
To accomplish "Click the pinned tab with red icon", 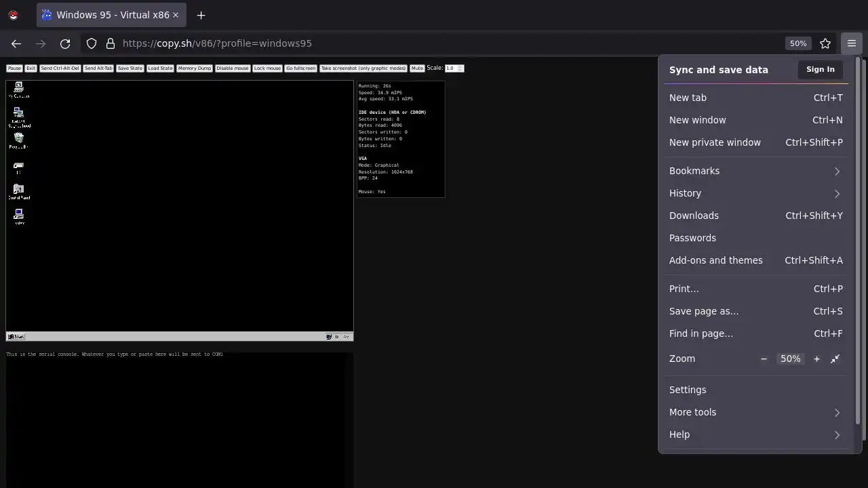I will click(14, 15).
